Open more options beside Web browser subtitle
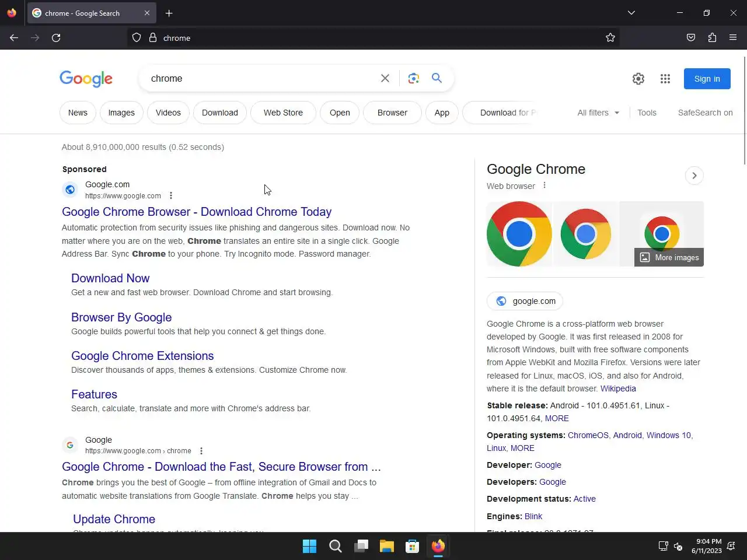 click(544, 185)
